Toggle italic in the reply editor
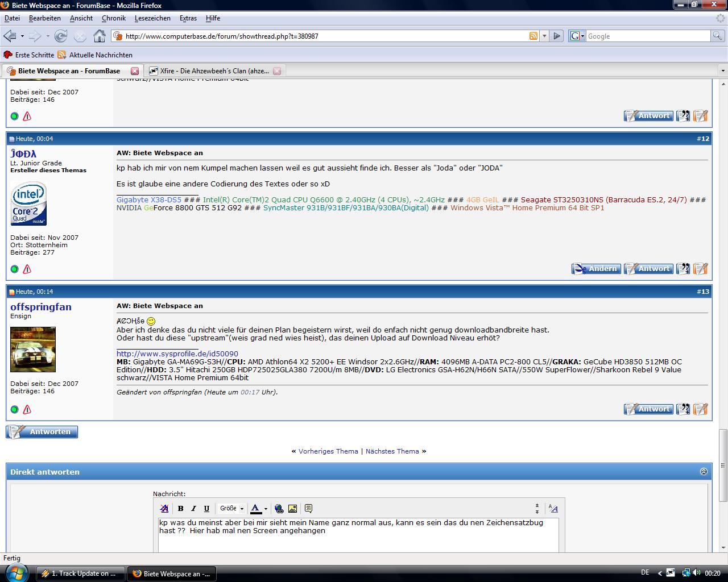 pos(193,509)
